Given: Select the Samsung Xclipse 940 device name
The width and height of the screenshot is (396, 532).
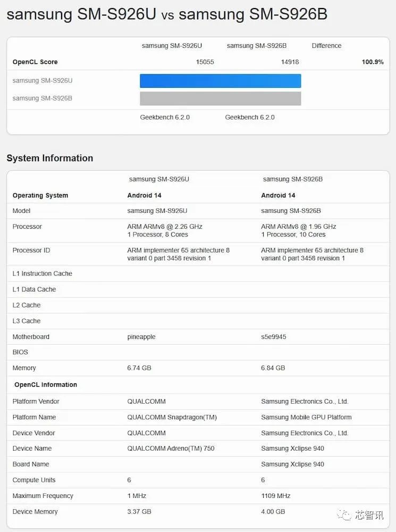Looking at the screenshot, I should [x=292, y=448].
